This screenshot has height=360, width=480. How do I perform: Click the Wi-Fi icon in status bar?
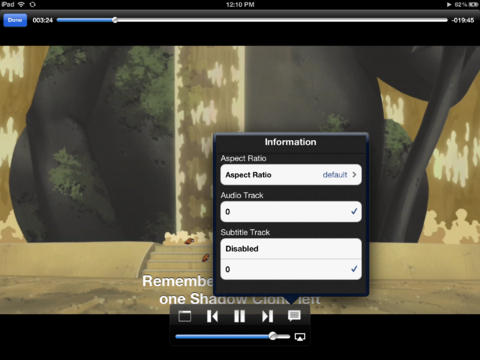(21, 4)
